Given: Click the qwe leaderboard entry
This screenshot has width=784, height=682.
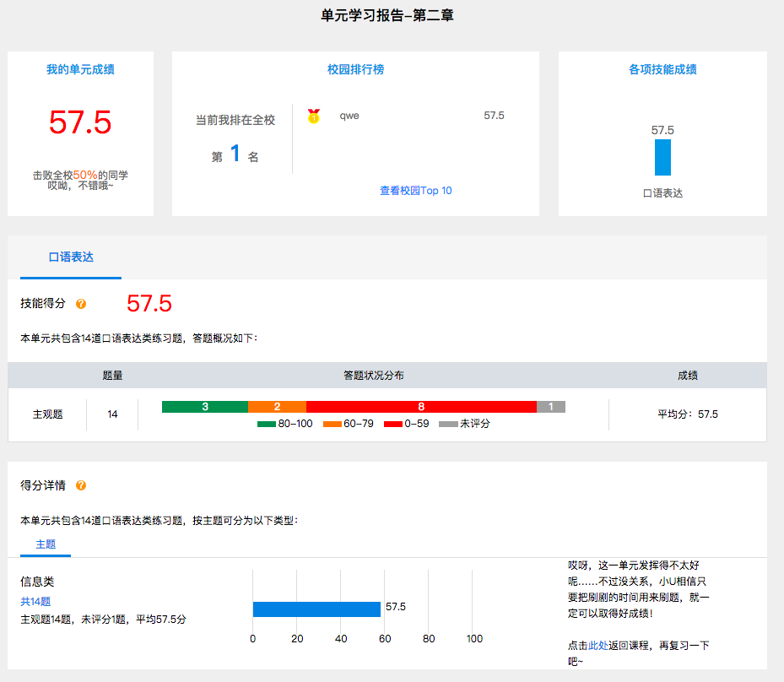Looking at the screenshot, I should (349, 116).
